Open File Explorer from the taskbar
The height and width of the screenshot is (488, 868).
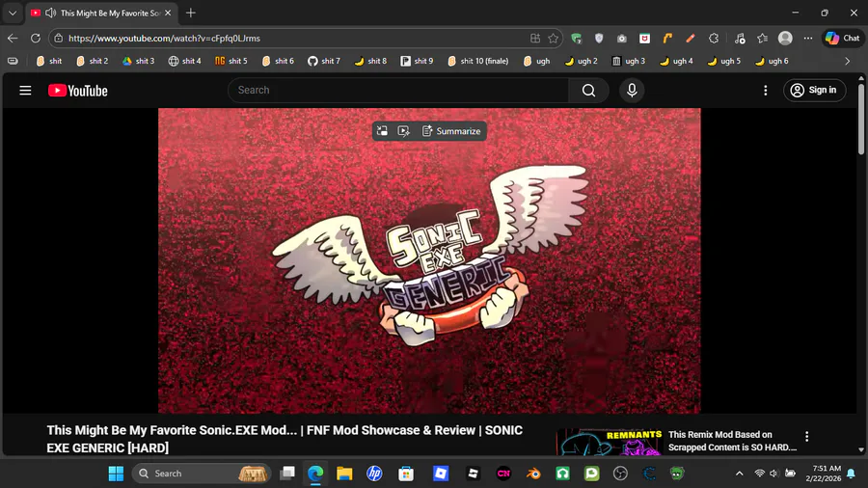(x=344, y=474)
